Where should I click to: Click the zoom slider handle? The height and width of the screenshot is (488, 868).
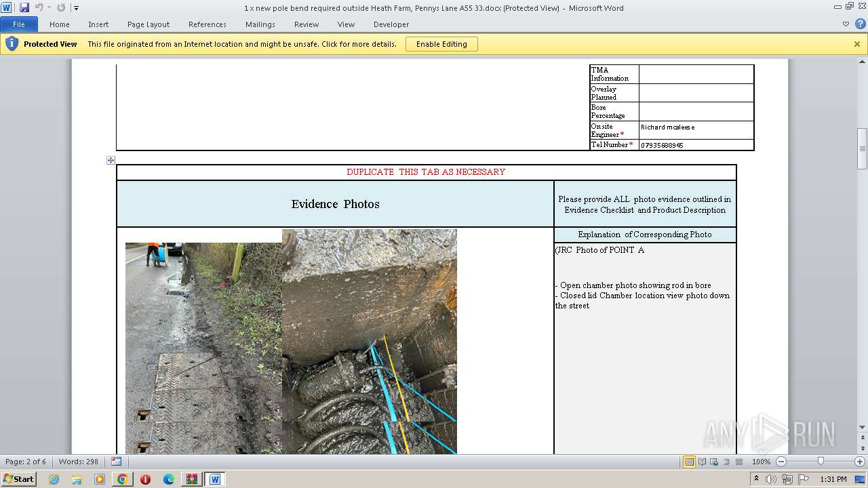[x=821, y=462]
